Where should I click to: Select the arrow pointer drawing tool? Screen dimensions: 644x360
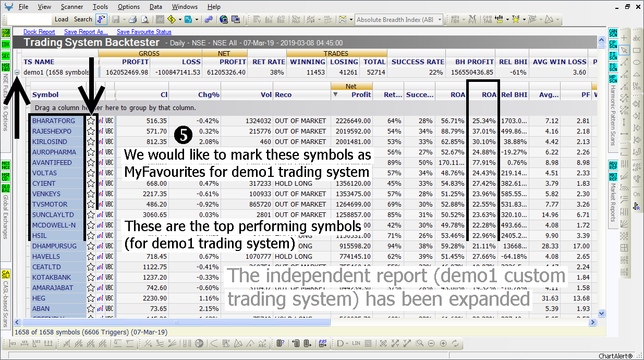(625, 50)
